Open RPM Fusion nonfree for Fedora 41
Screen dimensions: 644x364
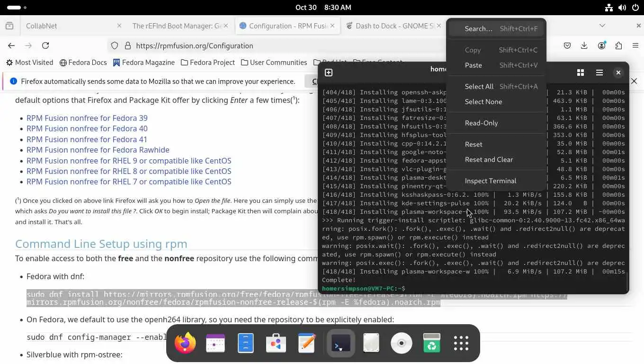87,139
